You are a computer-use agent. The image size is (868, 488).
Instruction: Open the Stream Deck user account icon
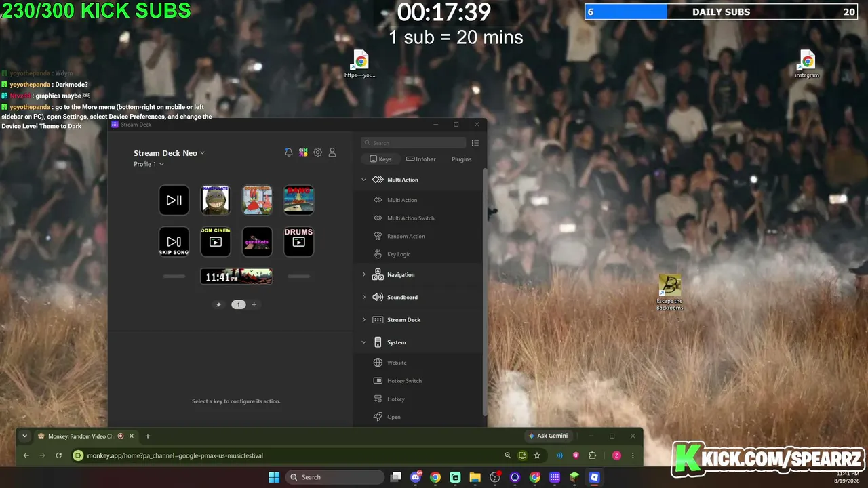[x=332, y=152]
